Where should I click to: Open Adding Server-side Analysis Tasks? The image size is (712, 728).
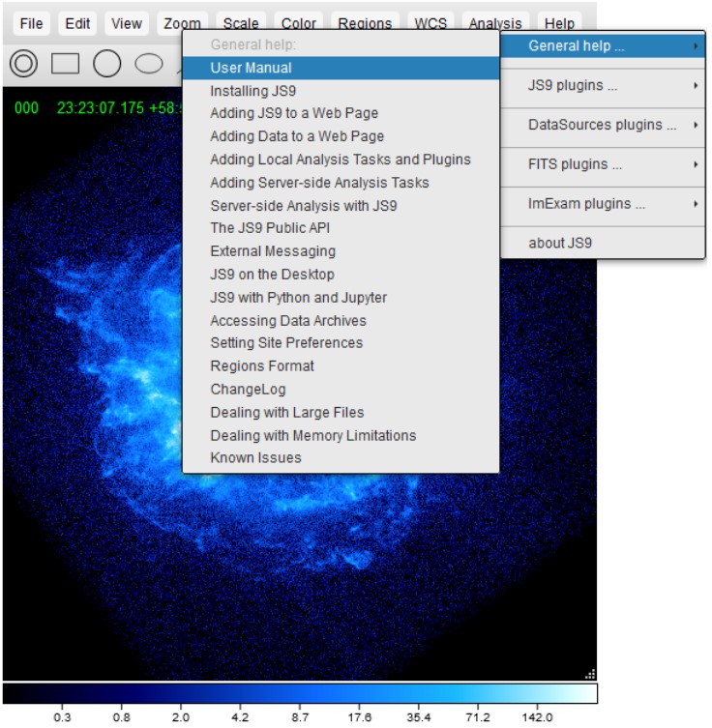coord(341,183)
